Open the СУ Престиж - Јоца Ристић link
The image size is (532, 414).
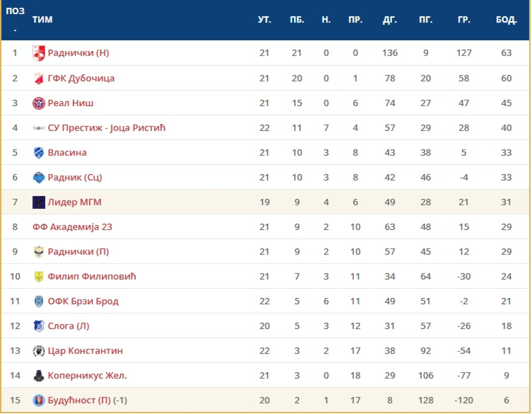click(106, 128)
